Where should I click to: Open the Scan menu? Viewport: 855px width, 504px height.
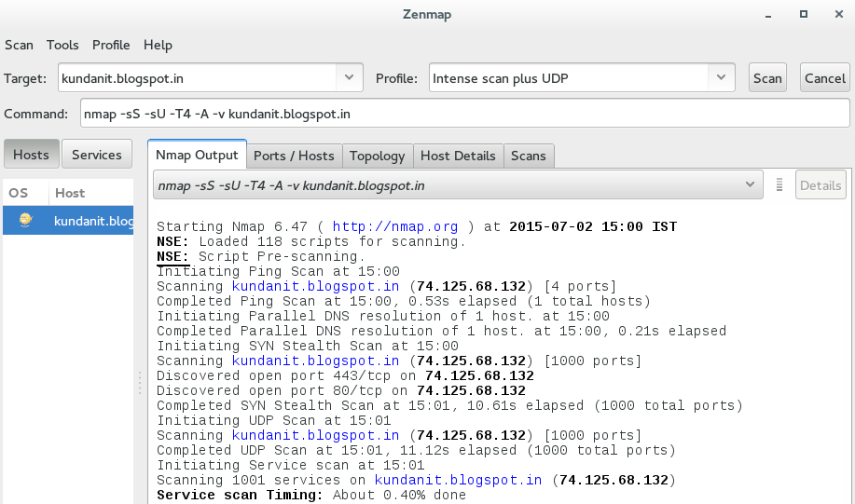coord(19,45)
